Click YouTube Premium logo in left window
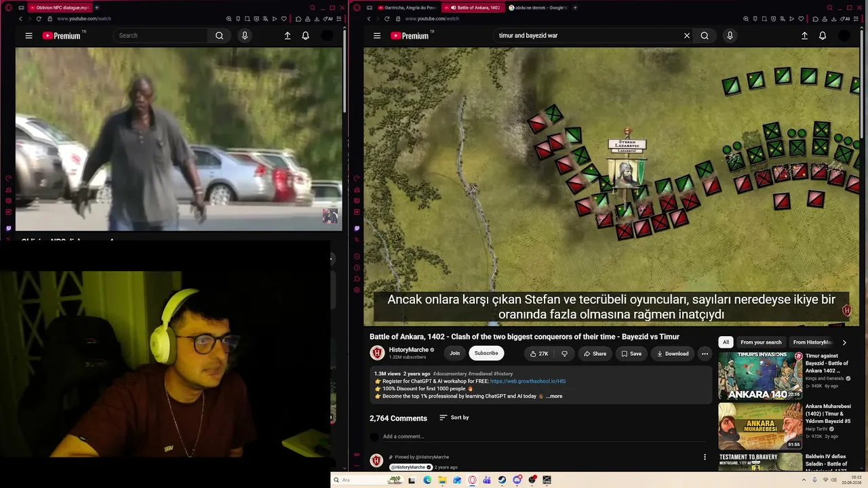 click(61, 36)
